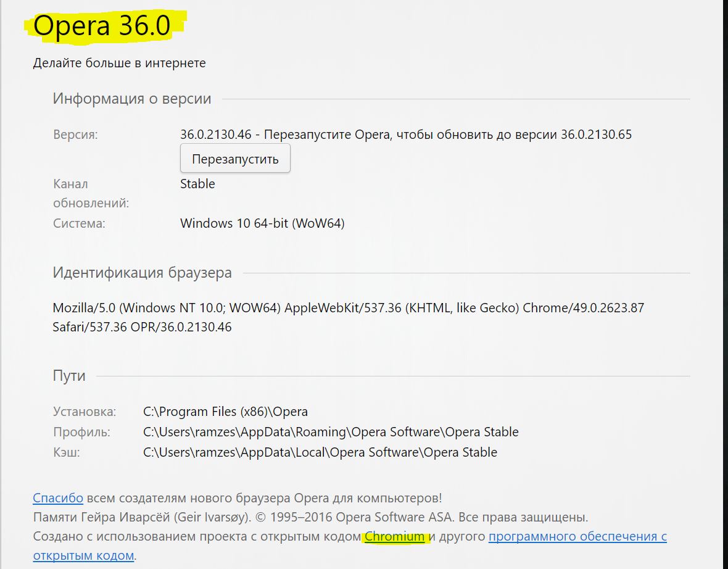
Task: Click the Канал обновлений: label
Action: tap(91, 193)
